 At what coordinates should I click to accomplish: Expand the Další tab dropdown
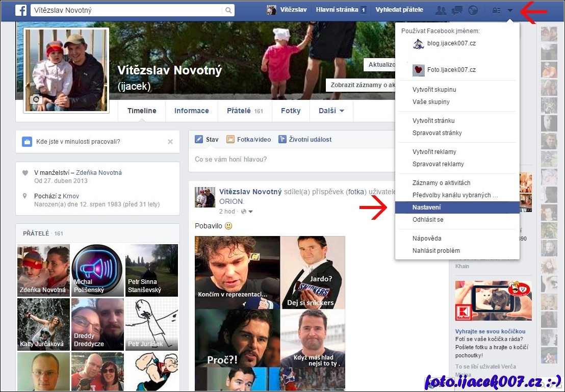pos(331,111)
